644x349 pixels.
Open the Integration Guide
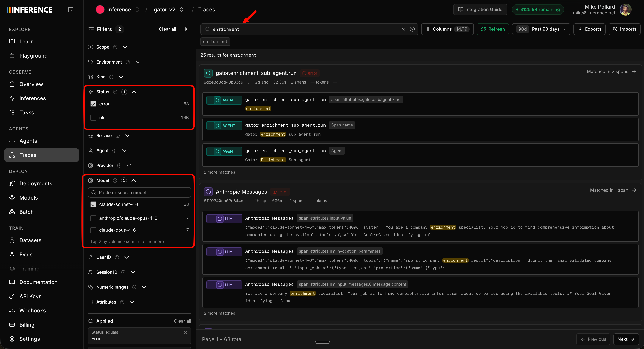[480, 10]
